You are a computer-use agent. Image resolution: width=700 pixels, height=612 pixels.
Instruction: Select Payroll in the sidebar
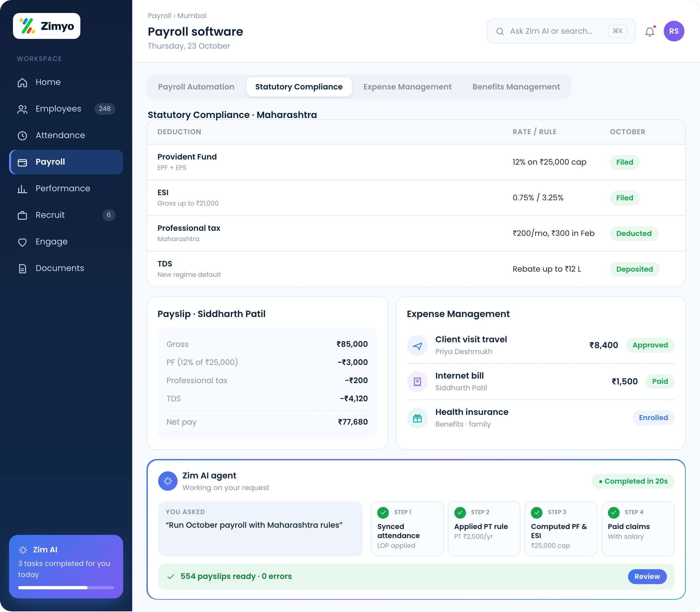point(66,162)
